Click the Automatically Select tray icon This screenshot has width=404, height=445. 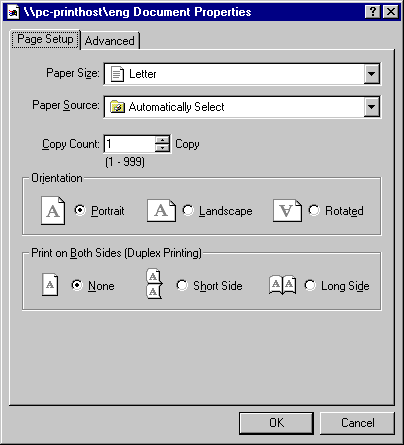pyautogui.click(x=117, y=107)
